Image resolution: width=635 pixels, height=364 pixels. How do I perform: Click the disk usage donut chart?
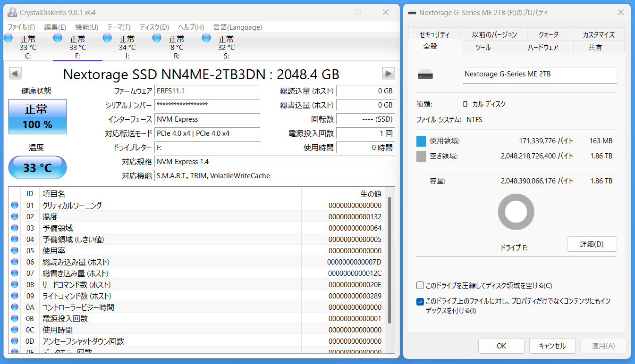(516, 212)
